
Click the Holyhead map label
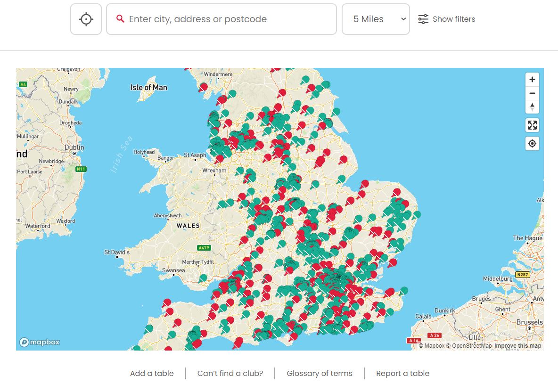point(144,152)
